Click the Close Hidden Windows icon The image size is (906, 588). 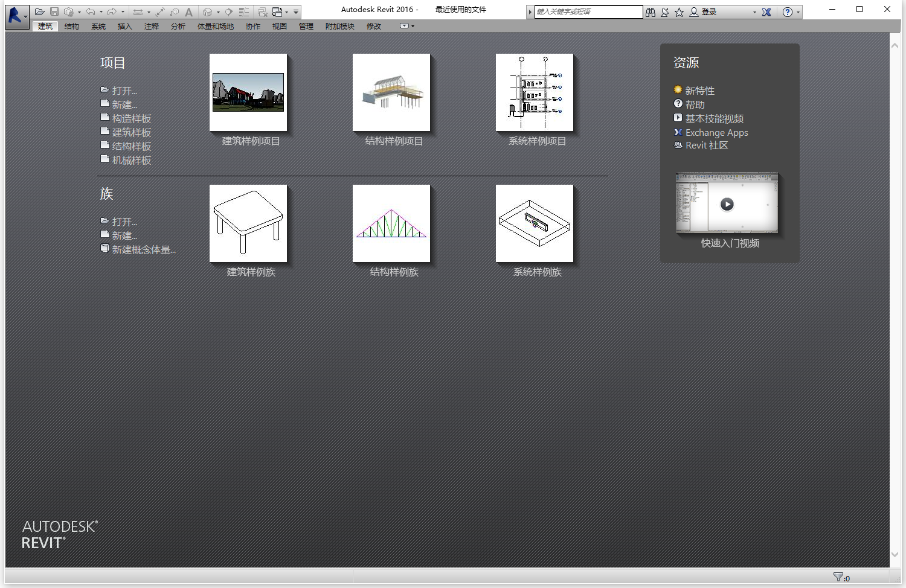pos(263,12)
